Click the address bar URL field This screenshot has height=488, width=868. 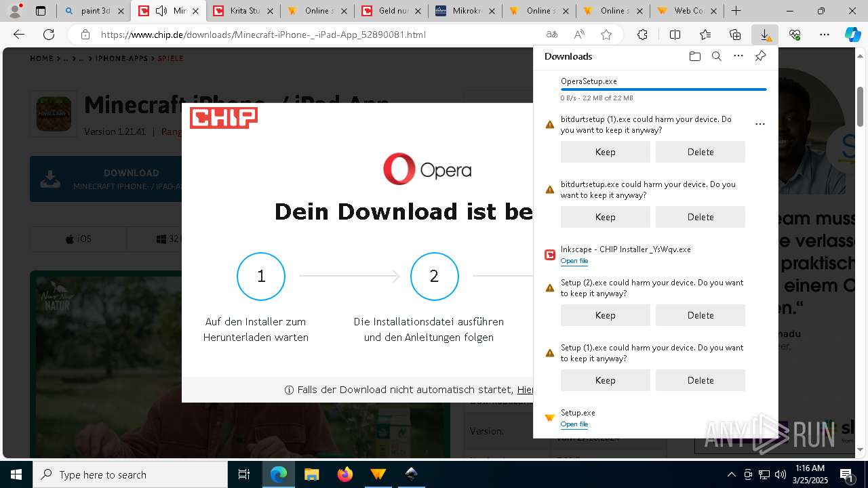pyautogui.click(x=319, y=35)
